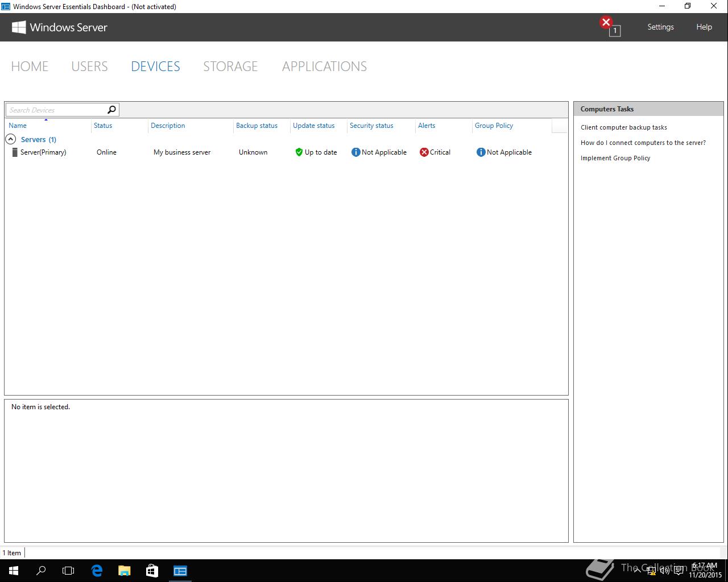Open taskbar search
728x582 pixels.
(x=41, y=571)
